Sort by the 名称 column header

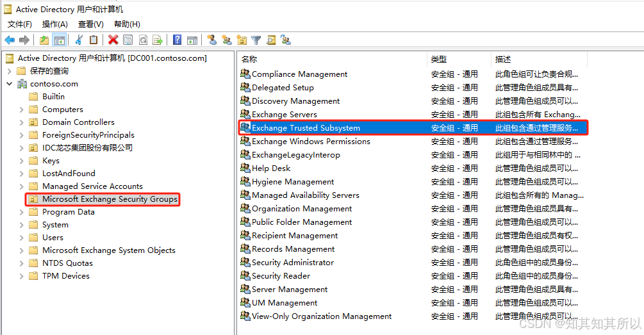point(333,60)
